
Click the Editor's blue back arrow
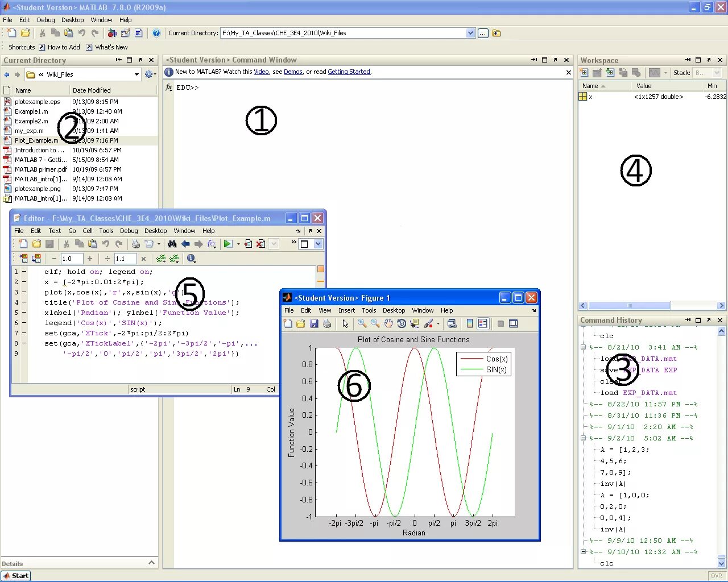[185, 244]
